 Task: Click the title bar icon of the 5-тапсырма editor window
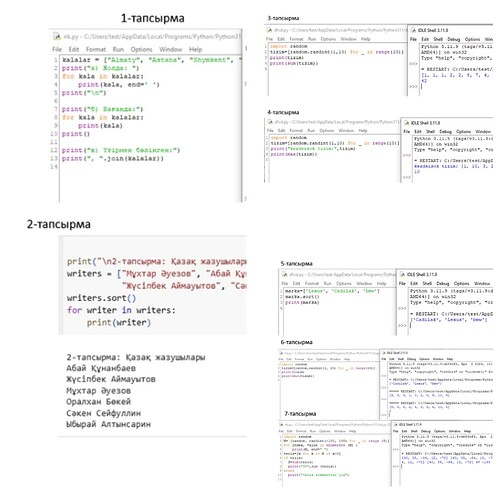click(285, 274)
